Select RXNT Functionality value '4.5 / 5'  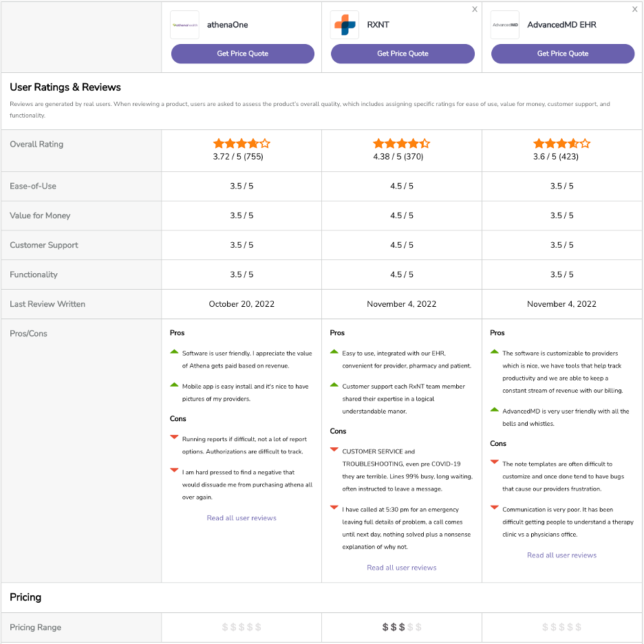tap(402, 275)
